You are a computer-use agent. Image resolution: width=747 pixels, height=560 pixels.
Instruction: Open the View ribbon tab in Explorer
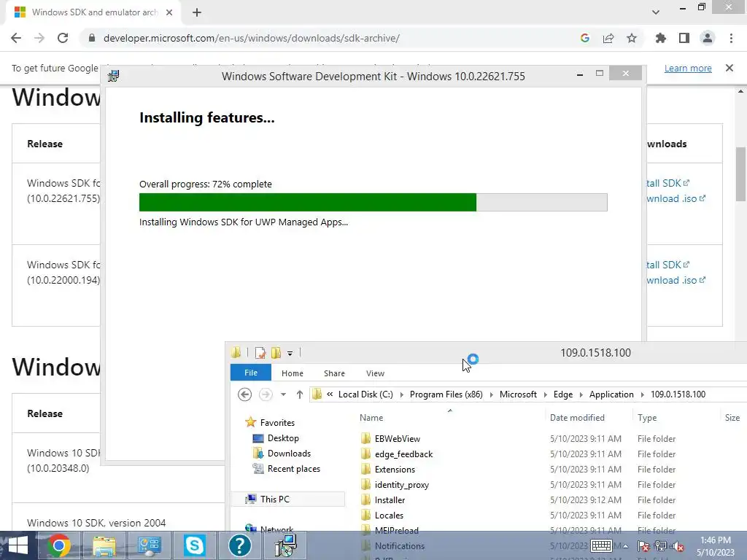coord(375,373)
